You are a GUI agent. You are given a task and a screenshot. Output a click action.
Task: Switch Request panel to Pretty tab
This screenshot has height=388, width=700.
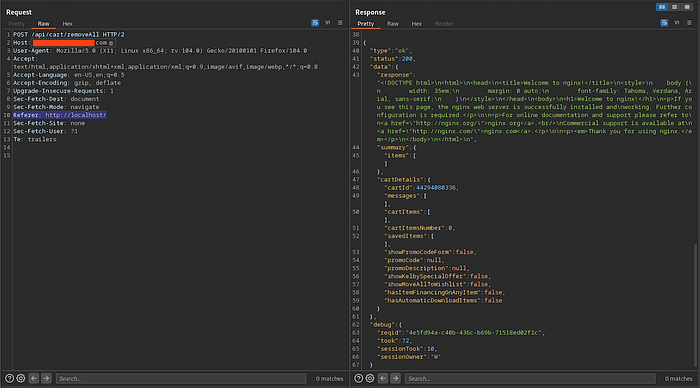[x=17, y=24]
